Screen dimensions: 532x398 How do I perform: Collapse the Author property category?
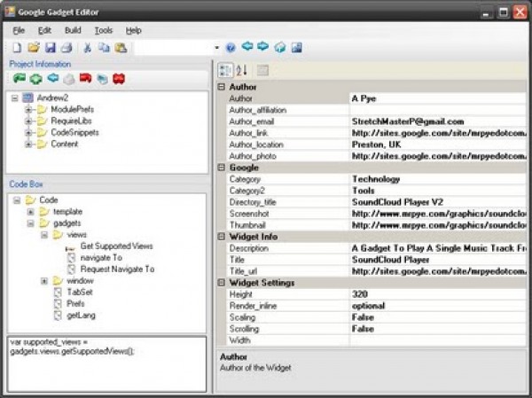[222, 87]
